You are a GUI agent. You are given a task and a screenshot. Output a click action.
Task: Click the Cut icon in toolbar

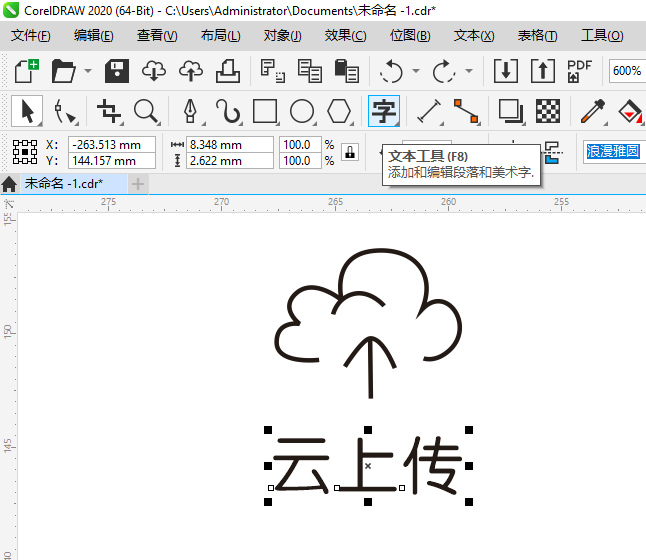click(272, 71)
